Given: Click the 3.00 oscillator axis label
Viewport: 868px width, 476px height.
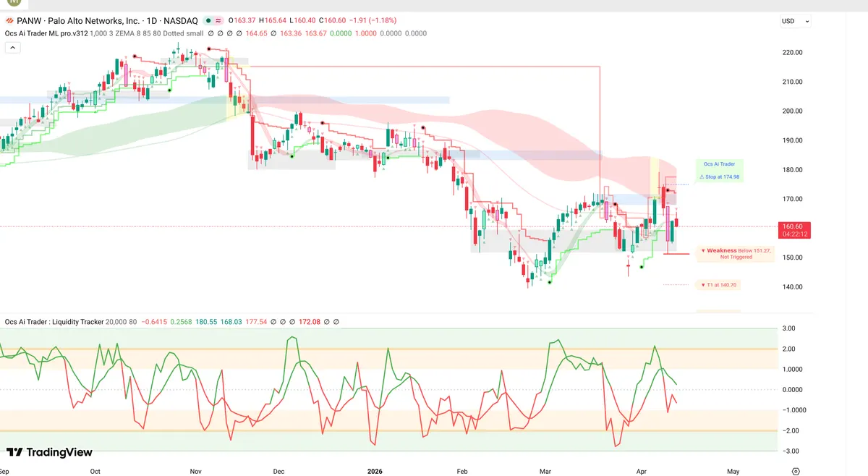Looking at the screenshot, I should tap(790, 328).
